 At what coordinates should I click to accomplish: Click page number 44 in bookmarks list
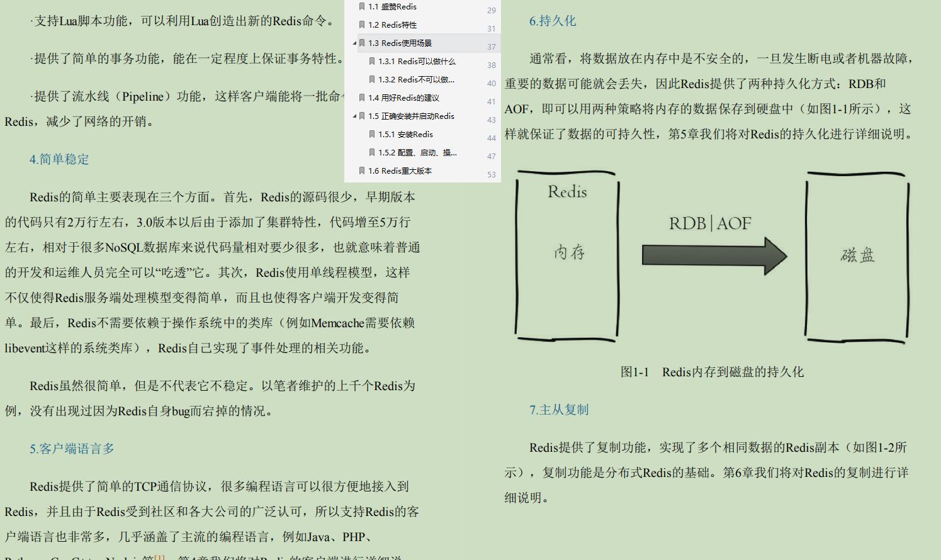(492, 138)
